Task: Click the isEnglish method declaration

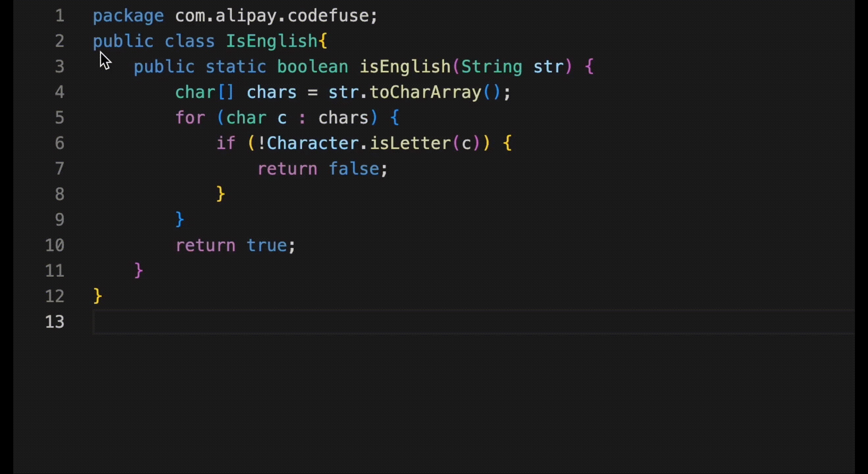Action: click(x=404, y=66)
